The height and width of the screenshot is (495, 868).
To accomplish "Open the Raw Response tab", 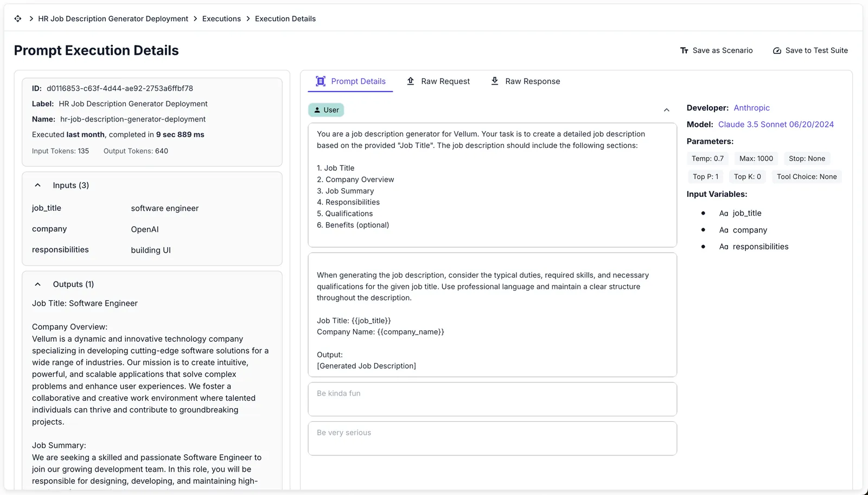I will click(x=525, y=81).
